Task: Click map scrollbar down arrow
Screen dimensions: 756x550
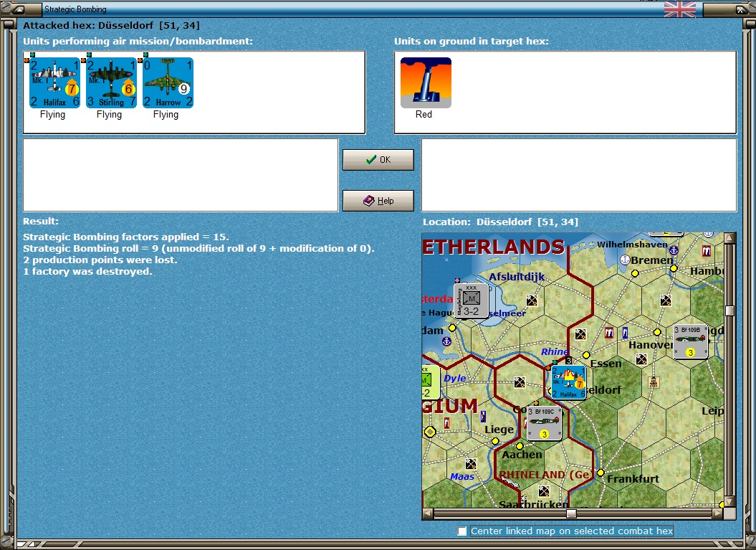Action: [729, 502]
